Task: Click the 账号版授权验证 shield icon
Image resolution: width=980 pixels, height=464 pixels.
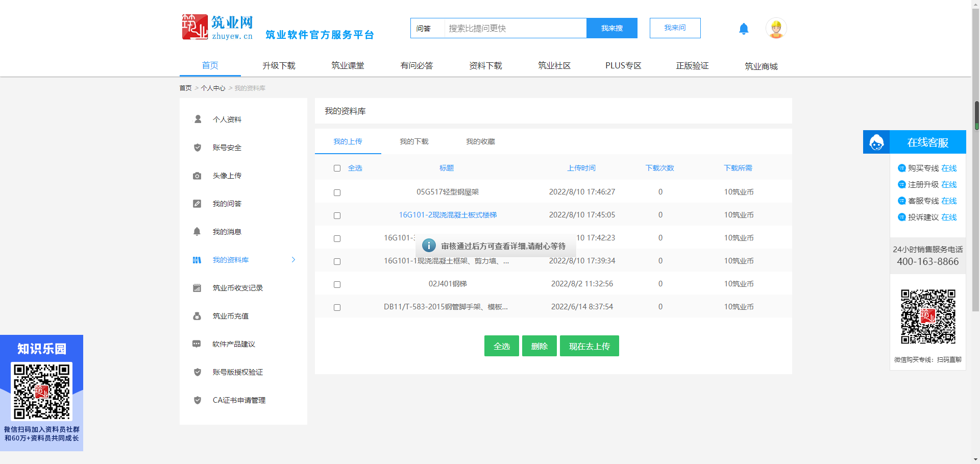Action: pos(198,372)
